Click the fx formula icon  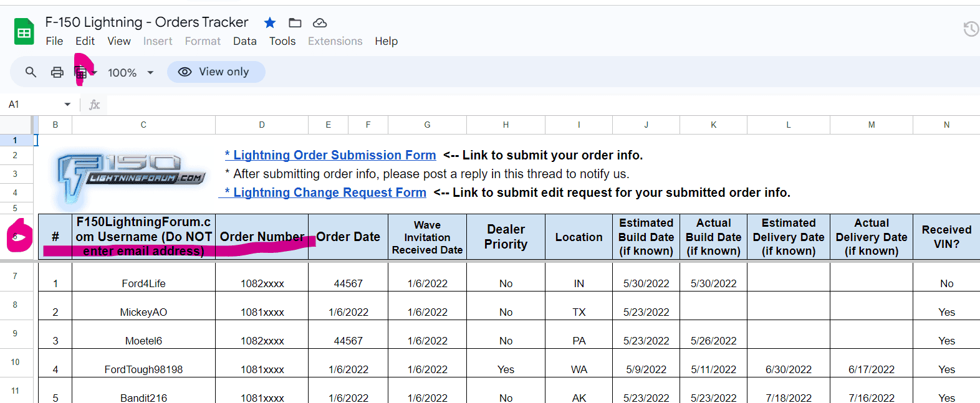[95, 105]
